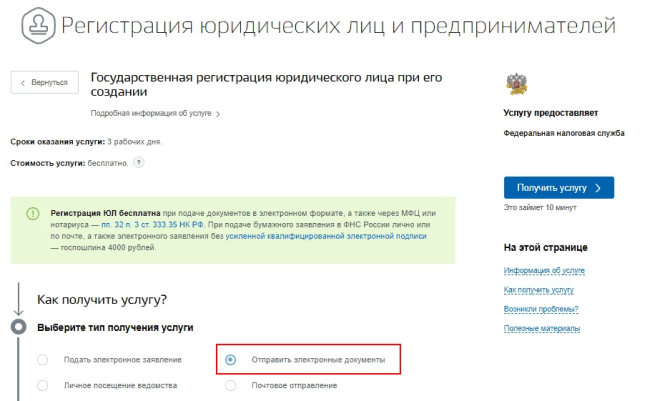Screen dimensions: 660x401
Task: Click the page title 'Регистрация юридических лиц и предпринимателей'
Action: [x=338, y=26]
